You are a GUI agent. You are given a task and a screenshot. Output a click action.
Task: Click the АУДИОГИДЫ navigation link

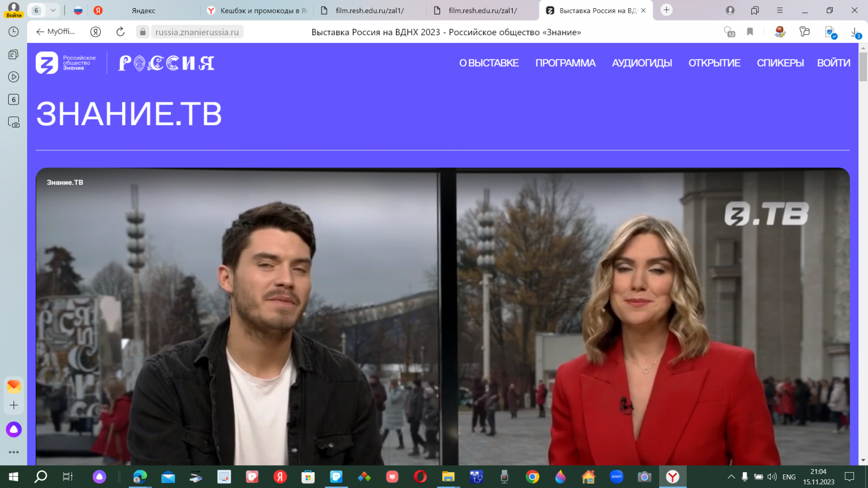tap(642, 63)
